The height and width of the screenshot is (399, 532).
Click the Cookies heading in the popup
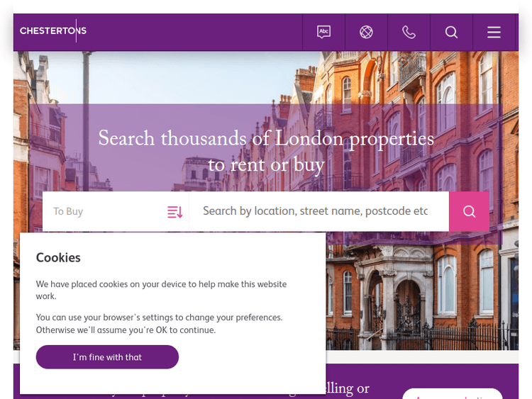[58, 258]
